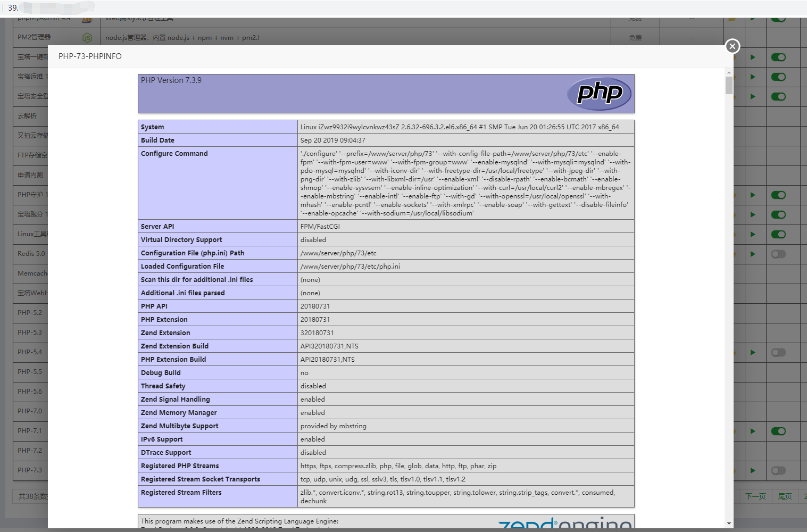Viewport: 807px width, 532px height.
Task: Toggle the switch in the Linux工具 row
Action: pyautogui.click(x=778, y=235)
